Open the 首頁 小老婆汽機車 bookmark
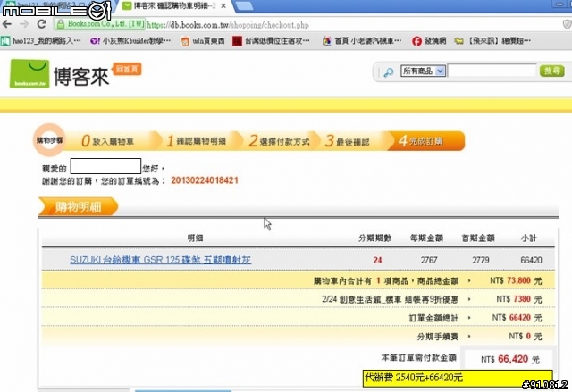 click(362, 41)
